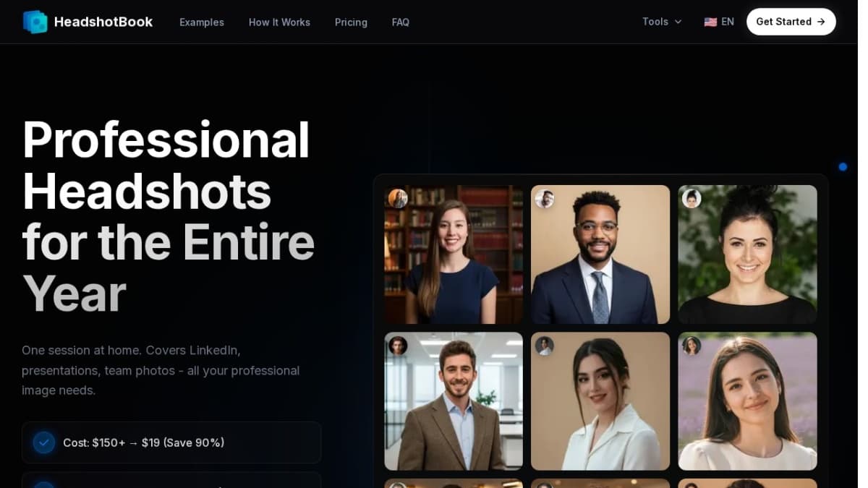868x488 pixels.
Task: Open the Tools dropdown
Action: coord(655,22)
